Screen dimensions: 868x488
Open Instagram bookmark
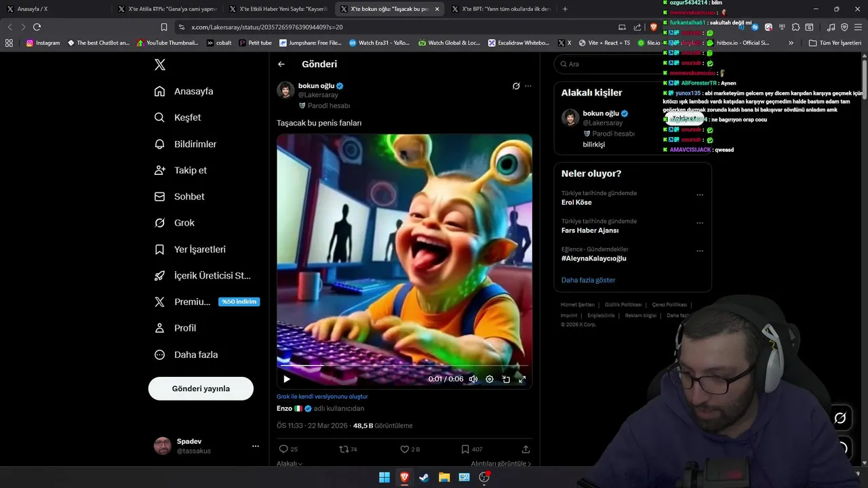pyautogui.click(x=43, y=43)
